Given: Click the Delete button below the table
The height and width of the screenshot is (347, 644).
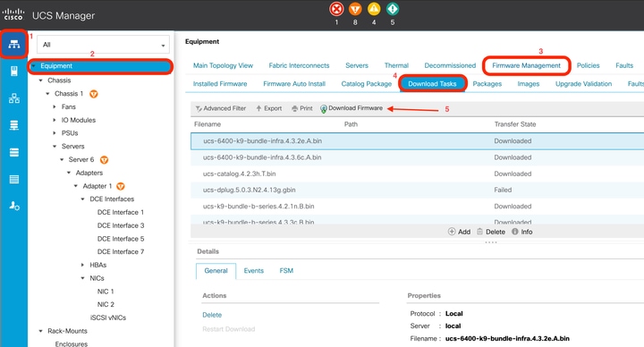Looking at the screenshot, I should point(491,232).
